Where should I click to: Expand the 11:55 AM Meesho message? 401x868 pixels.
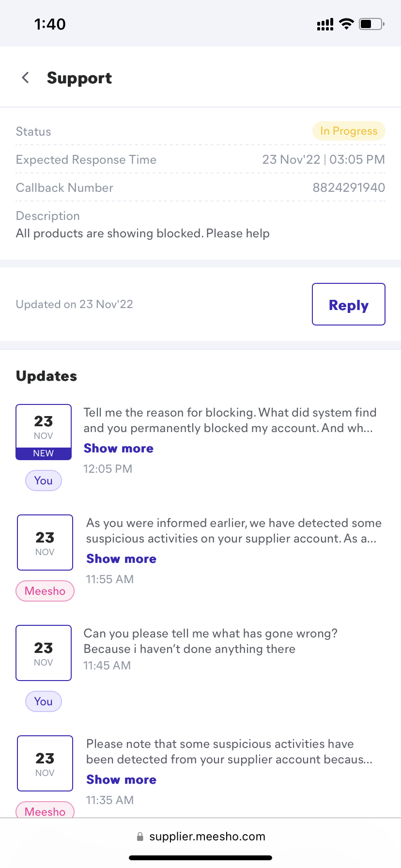[121, 559]
